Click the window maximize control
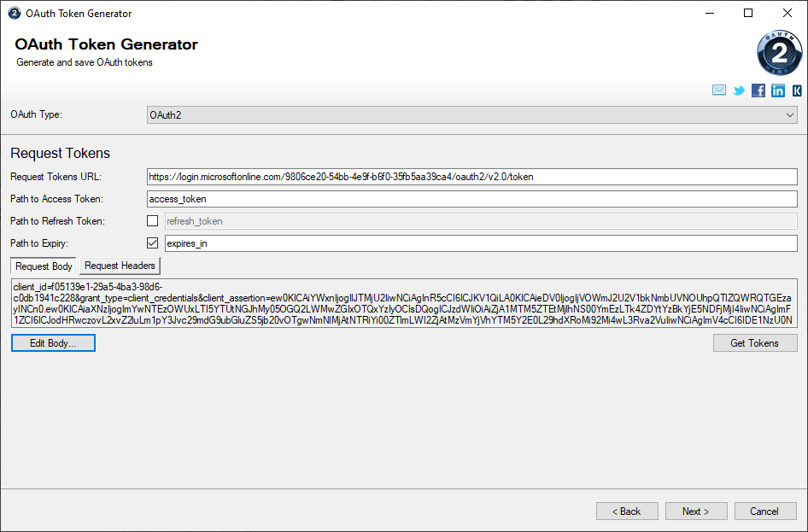This screenshot has width=808, height=532. pos(748,13)
